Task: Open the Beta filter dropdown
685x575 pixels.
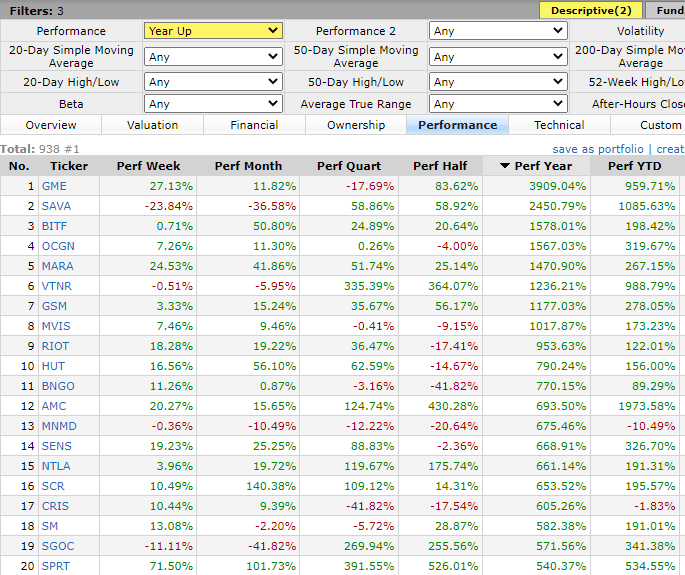Action: (213, 103)
